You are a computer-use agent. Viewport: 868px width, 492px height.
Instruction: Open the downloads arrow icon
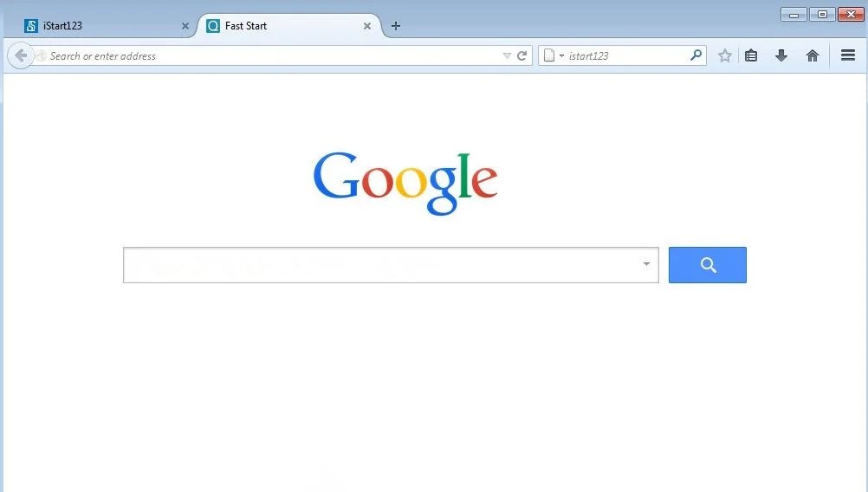[781, 55]
